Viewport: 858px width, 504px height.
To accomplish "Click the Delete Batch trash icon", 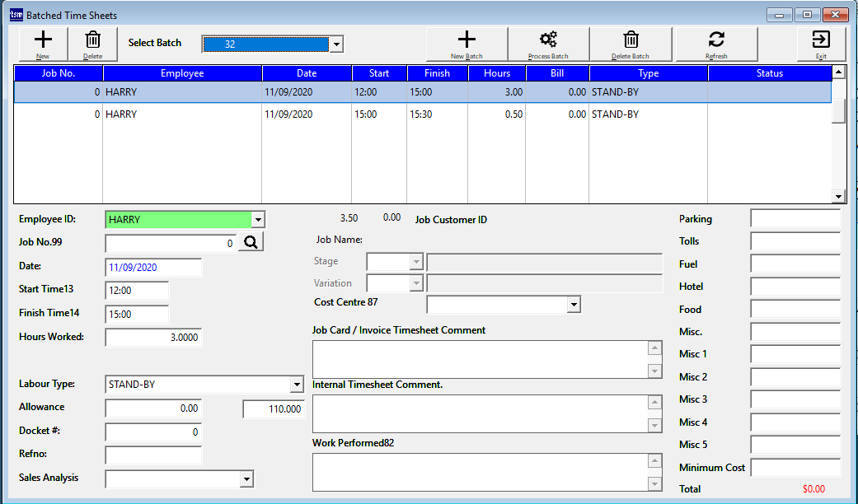I will click(631, 41).
